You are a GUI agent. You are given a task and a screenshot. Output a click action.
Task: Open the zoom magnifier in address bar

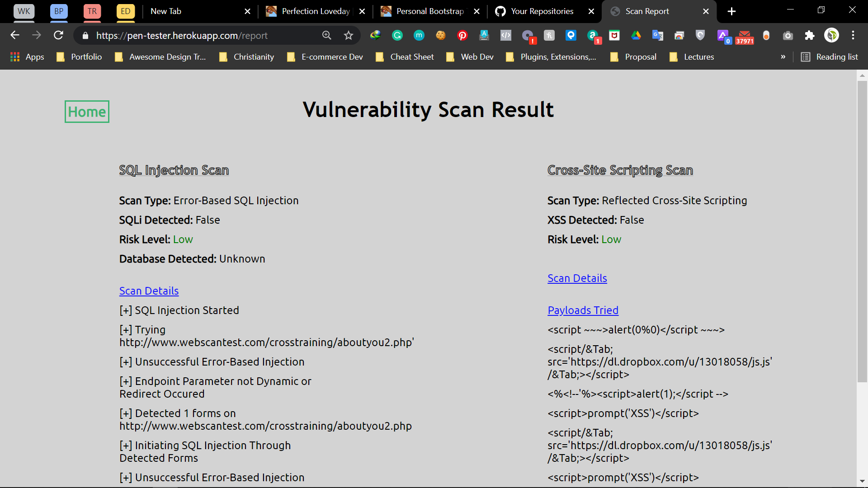click(326, 35)
